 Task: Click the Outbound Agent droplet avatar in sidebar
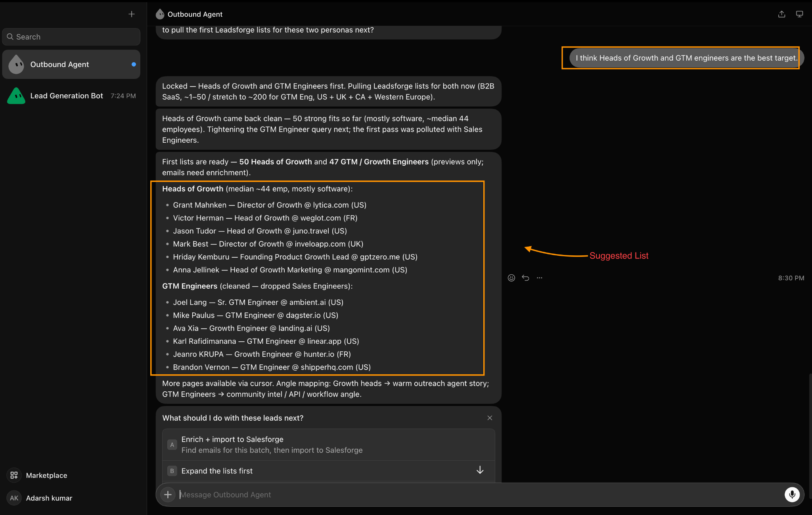16,64
